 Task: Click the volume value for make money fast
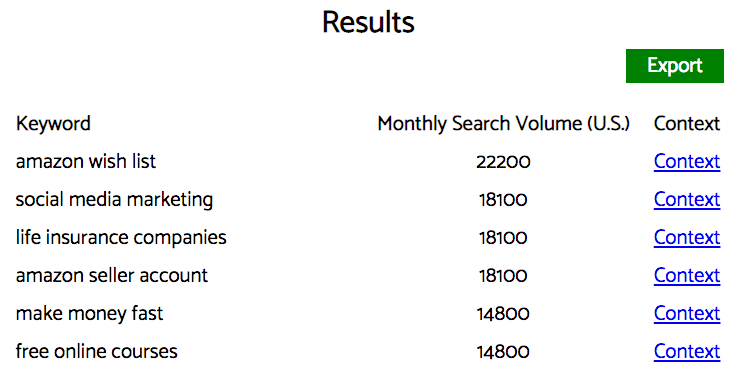(x=503, y=314)
